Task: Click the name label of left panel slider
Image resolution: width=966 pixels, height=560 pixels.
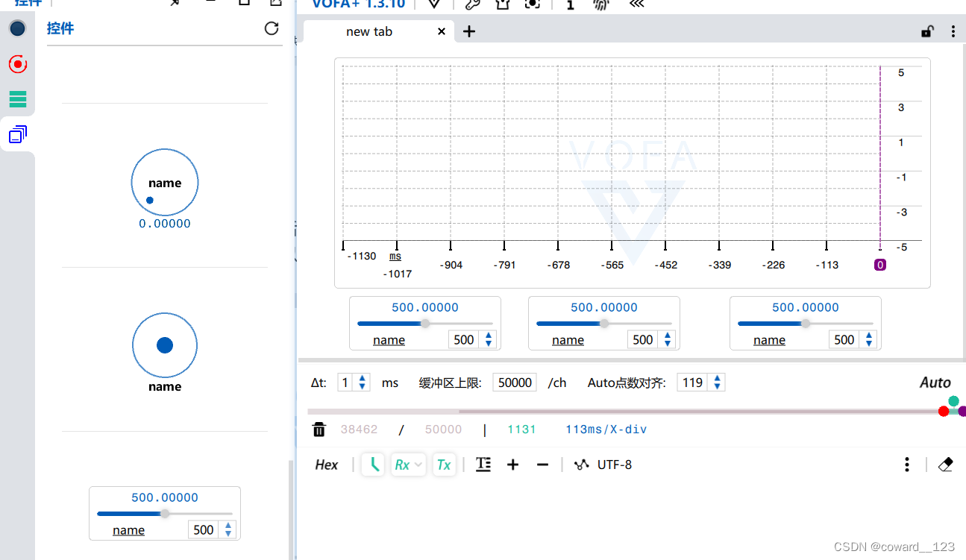Action: click(129, 530)
